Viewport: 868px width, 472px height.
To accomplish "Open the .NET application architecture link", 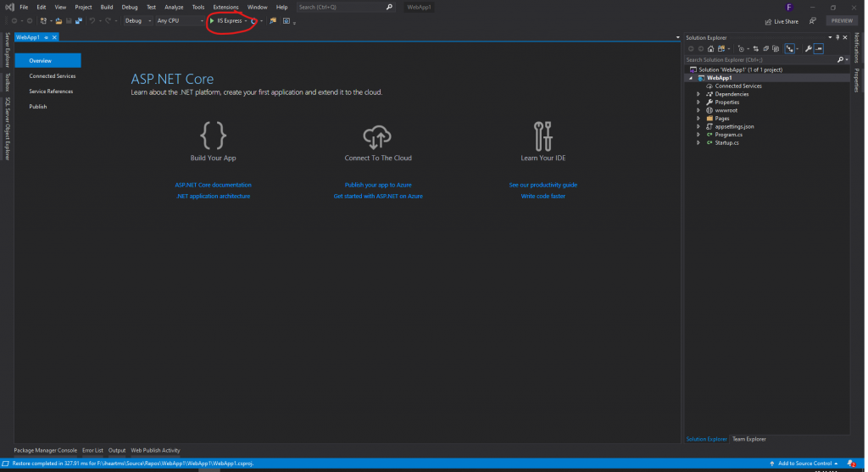I will pyautogui.click(x=213, y=196).
